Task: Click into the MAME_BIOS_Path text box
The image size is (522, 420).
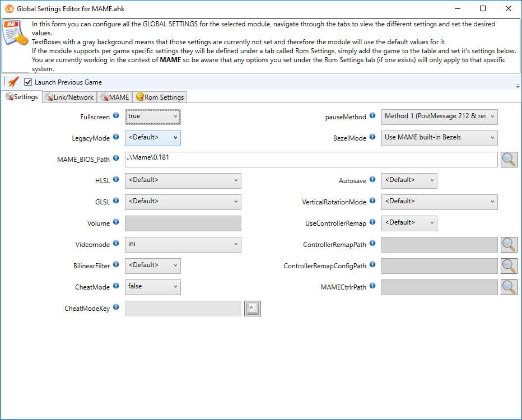Action: click(x=311, y=159)
